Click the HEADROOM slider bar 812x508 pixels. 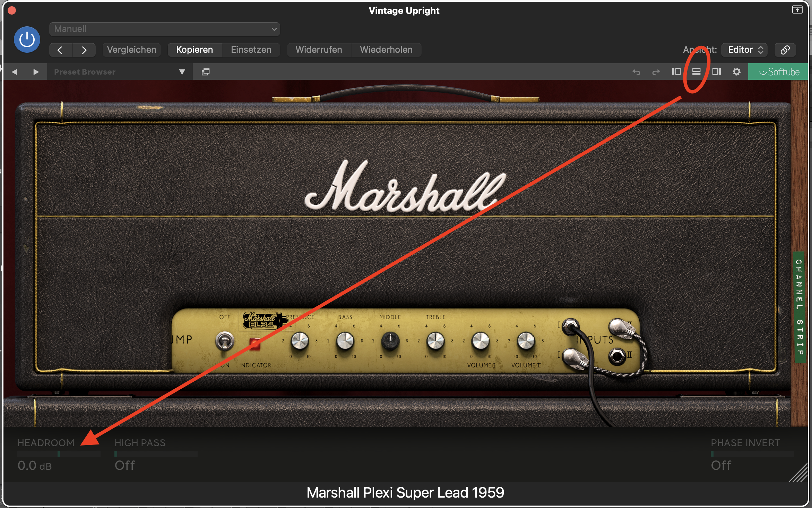tap(59, 454)
